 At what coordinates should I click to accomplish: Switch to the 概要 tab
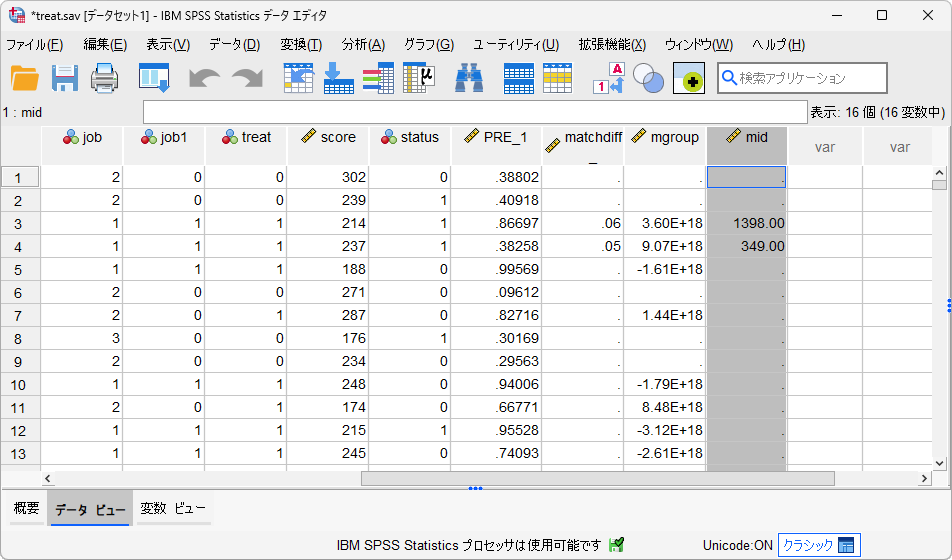pyautogui.click(x=26, y=508)
